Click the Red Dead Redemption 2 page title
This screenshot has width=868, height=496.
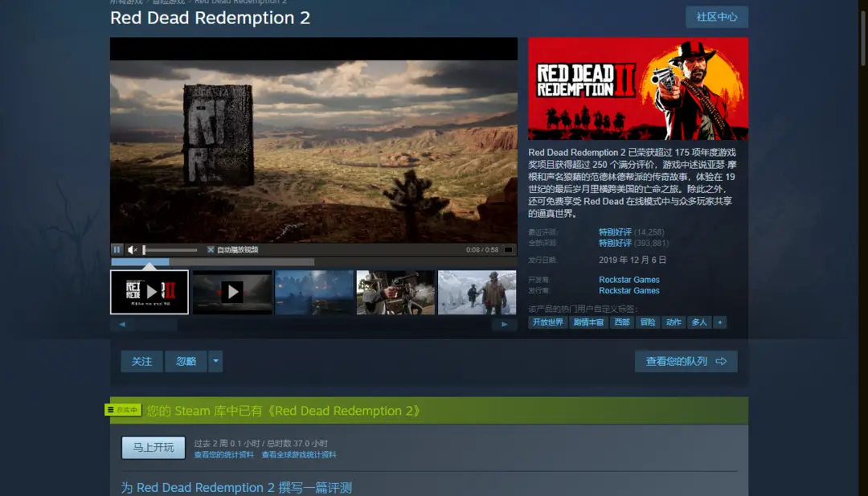tap(211, 18)
